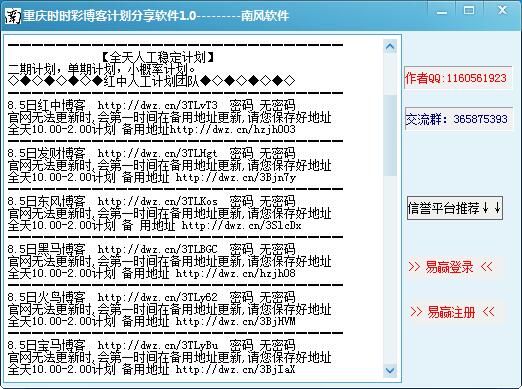This screenshot has height=389, width=522.
Task: Click the 黑马博客 URL dwz.cn/3TLBGC
Action: click(x=157, y=249)
